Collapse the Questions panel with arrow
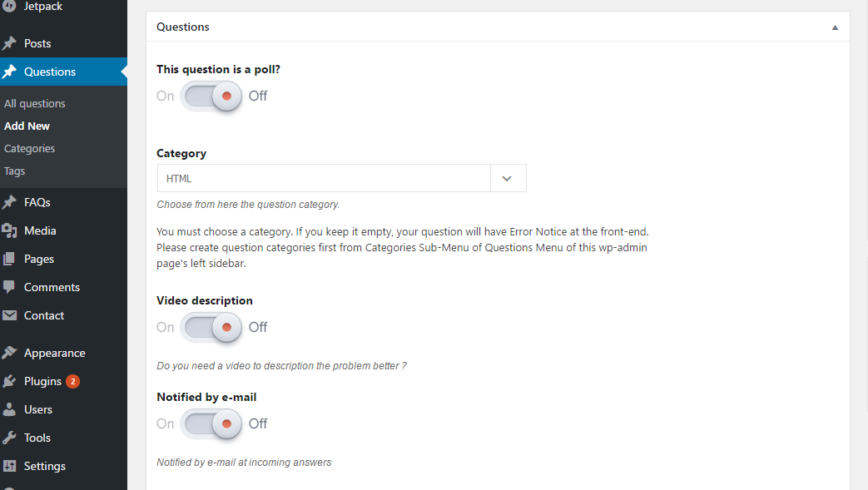Screen dimensions: 868x490 (835, 27)
